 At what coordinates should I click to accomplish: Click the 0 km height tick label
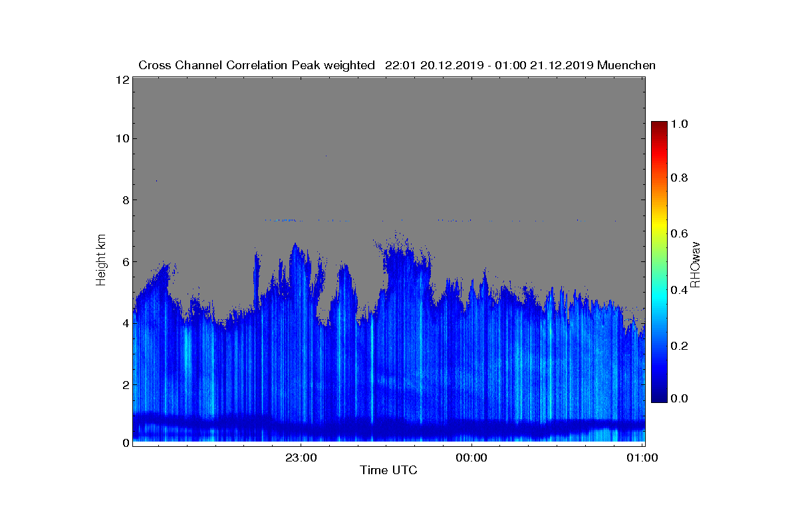coord(125,442)
